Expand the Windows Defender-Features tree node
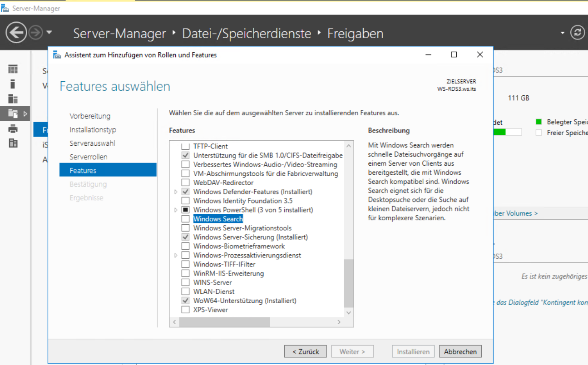 [176, 192]
